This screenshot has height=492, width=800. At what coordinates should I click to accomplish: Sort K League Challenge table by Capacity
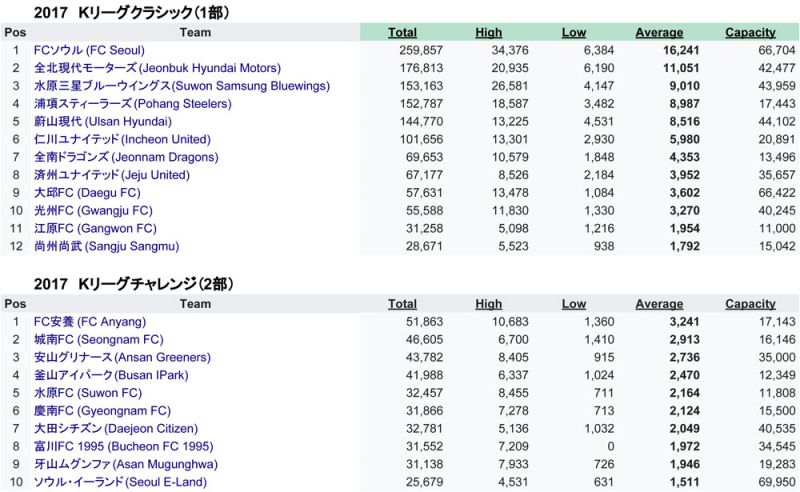coord(751,304)
